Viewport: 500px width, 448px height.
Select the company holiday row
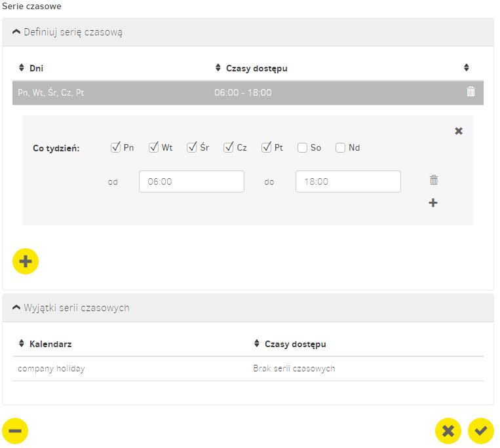point(248,368)
